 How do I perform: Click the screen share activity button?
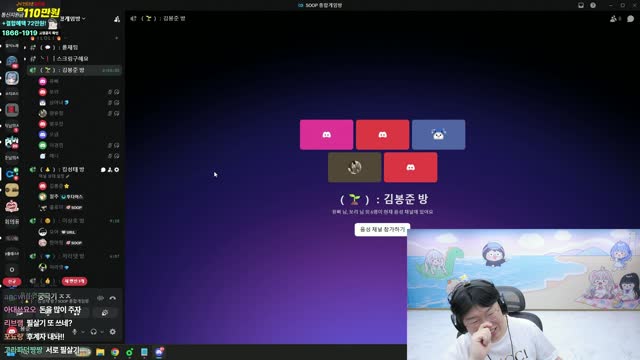(x=105, y=313)
